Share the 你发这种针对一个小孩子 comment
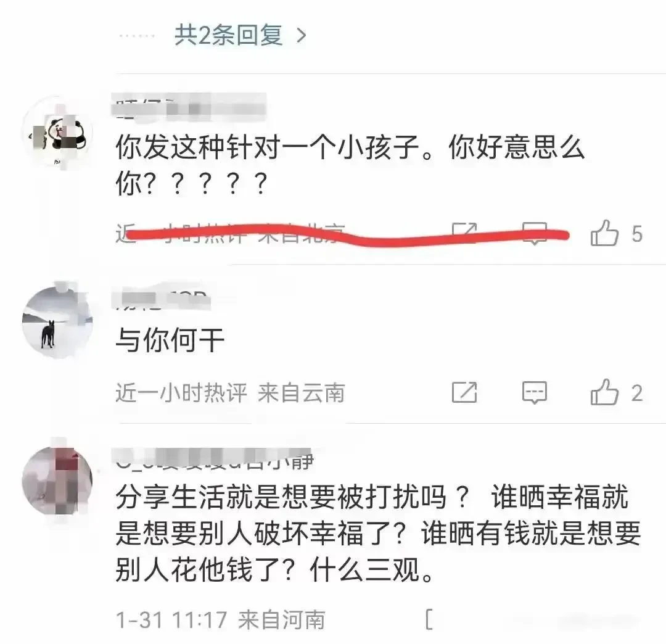 (464, 233)
